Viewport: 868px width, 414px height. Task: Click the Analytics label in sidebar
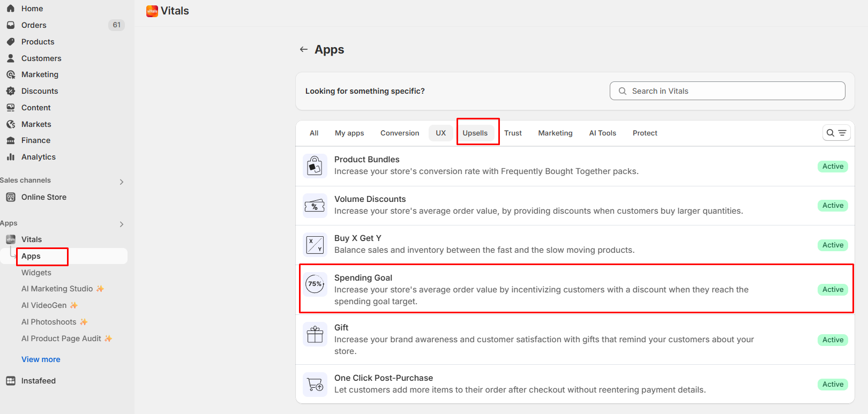click(x=39, y=157)
